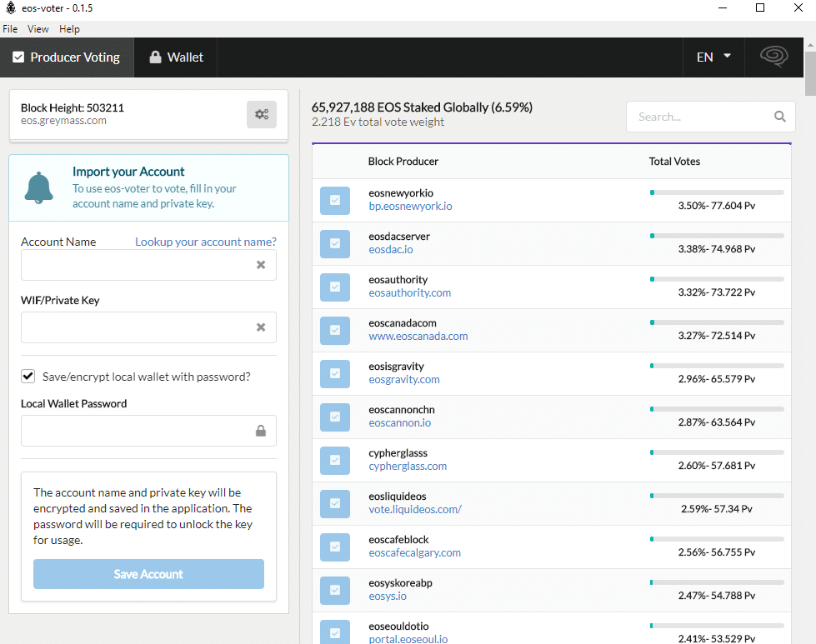The image size is (816, 644).
Task: Click the bell icon in Import your Account
Action: tap(38, 187)
